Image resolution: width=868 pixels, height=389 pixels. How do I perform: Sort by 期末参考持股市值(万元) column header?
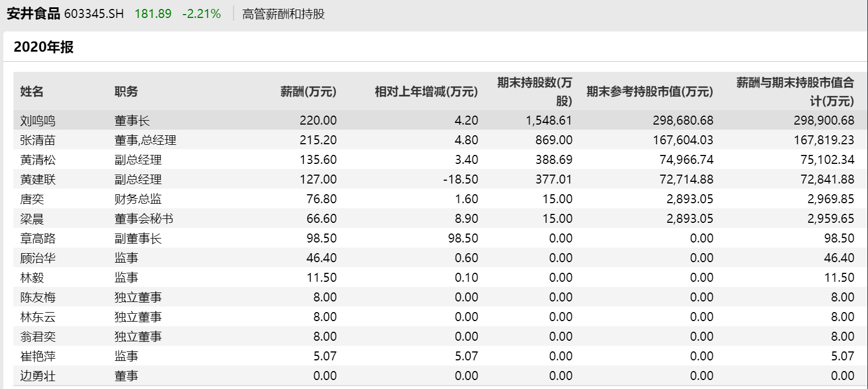[650, 91]
